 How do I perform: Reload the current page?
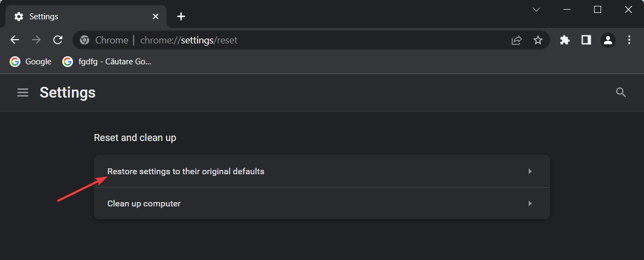[x=58, y=40]
